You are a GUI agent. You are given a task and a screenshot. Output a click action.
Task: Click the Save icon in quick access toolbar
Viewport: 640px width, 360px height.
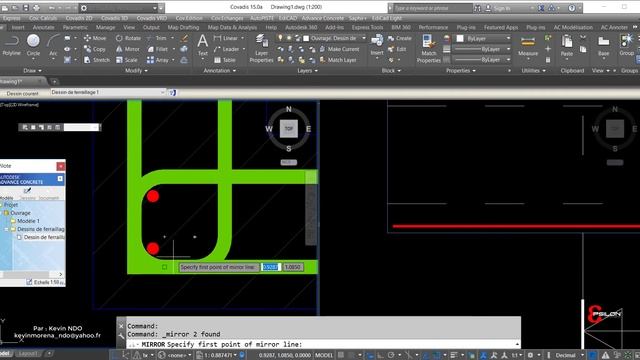click(26, 8)
